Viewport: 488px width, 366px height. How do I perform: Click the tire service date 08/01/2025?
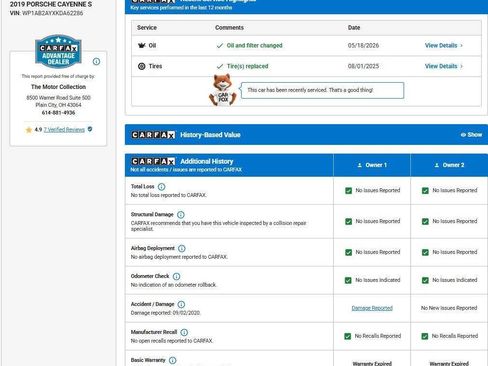363,66
